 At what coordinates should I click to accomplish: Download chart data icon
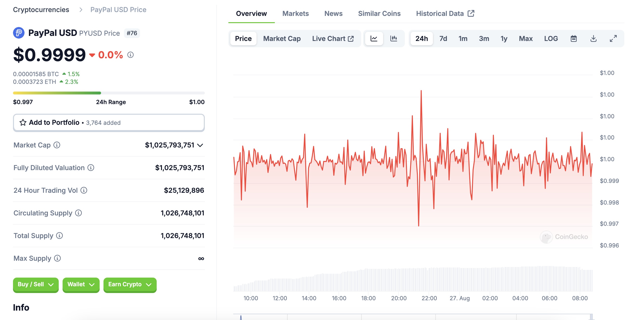coord(593,39)
